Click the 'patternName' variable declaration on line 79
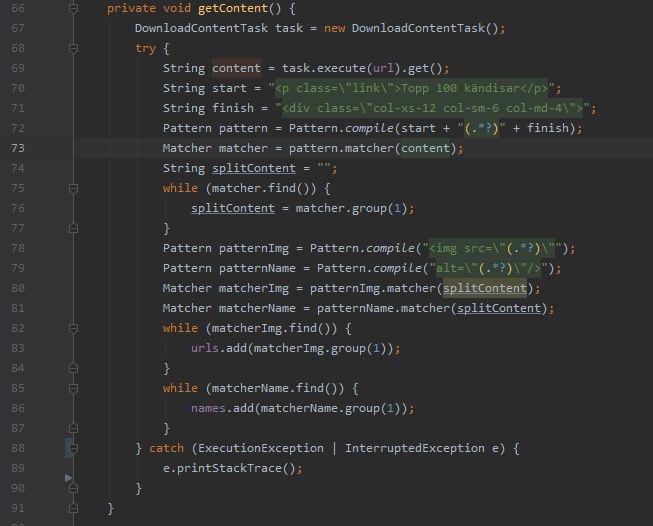This screenshot has width=653, height=526. [x=257, y=268]
